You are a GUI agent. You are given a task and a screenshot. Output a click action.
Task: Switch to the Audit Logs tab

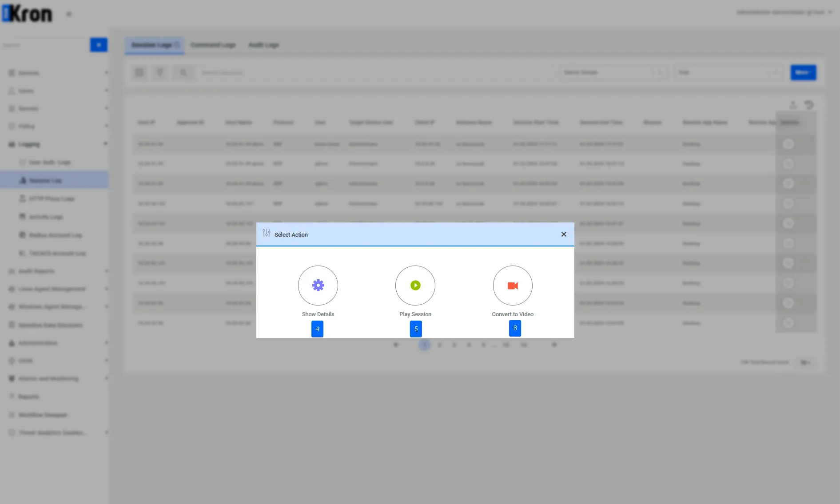click(264, 45)
